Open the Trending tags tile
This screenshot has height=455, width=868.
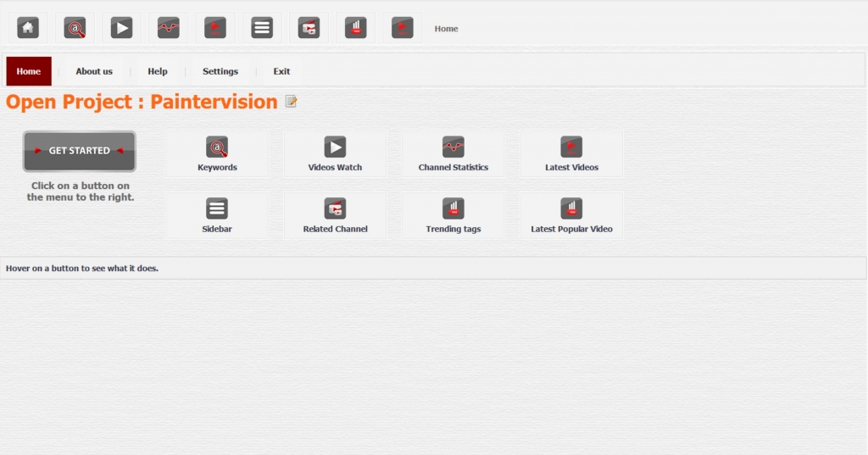453,216
